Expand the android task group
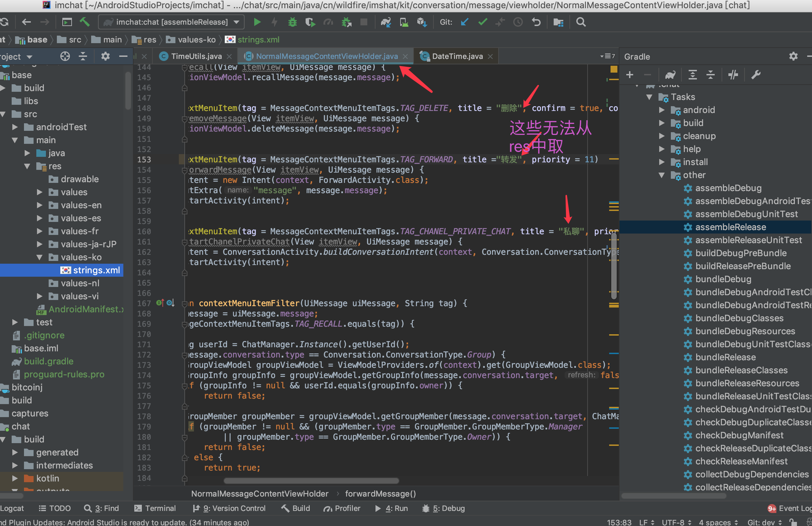This screenshot has height=526, width=812. pyautogui.click(x=662, y=110)
